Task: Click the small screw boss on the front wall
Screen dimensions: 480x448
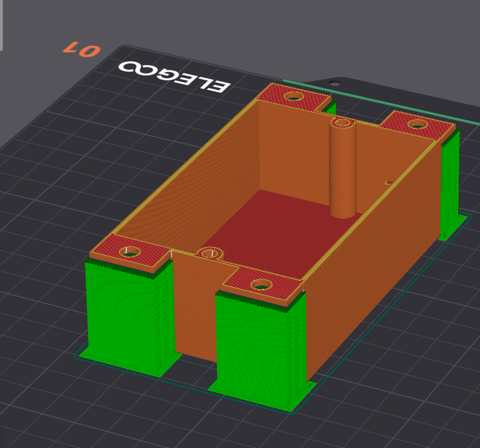Action: pyautogui.click(x=210, y=254)
